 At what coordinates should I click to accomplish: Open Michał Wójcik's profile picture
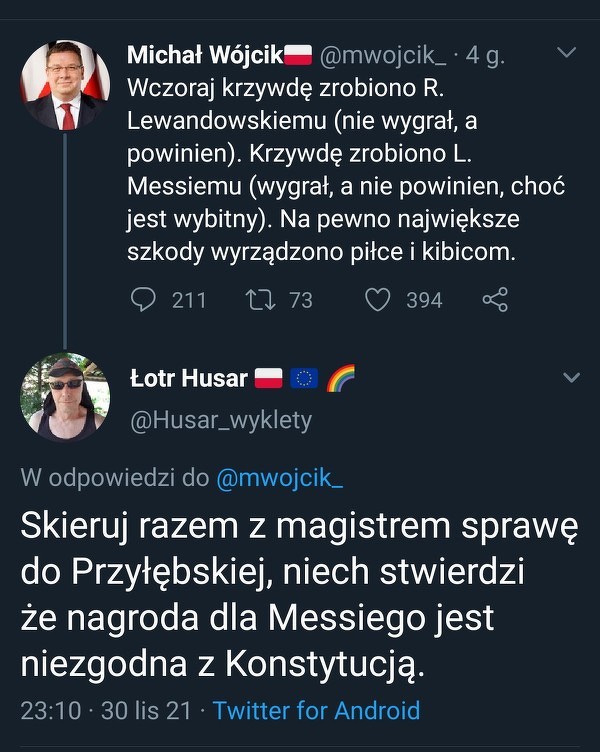tap(65, 85)
